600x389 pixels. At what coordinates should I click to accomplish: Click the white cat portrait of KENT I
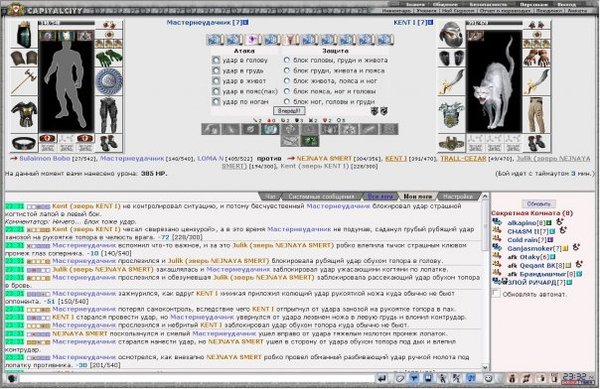[x=494, y=82]
